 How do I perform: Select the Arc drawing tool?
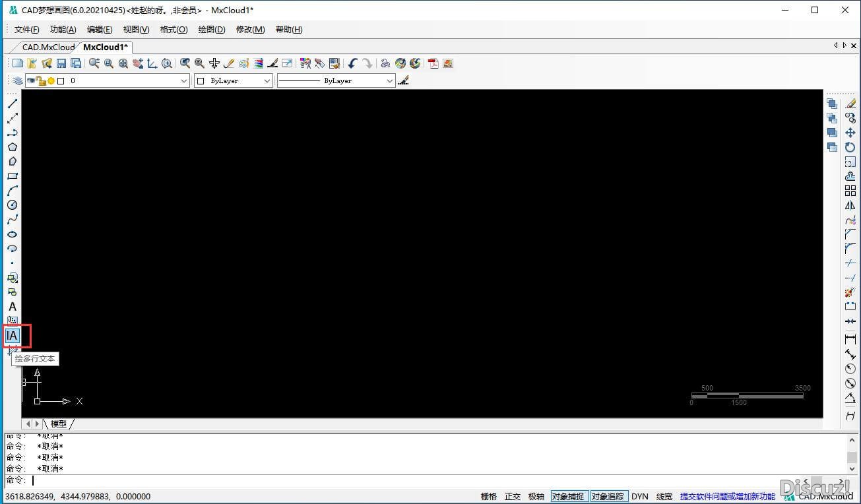13,191
